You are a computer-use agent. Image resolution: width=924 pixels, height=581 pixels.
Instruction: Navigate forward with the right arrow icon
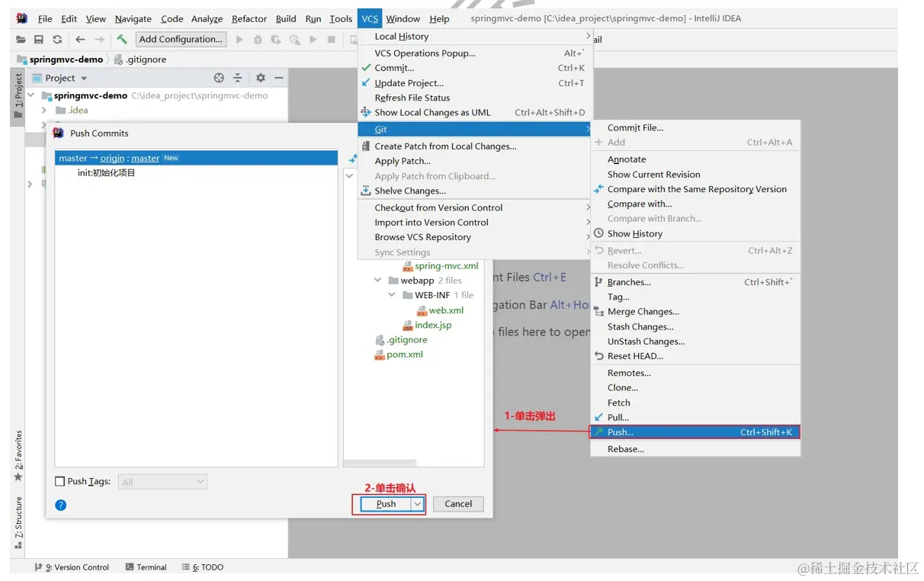coord(99,40)
